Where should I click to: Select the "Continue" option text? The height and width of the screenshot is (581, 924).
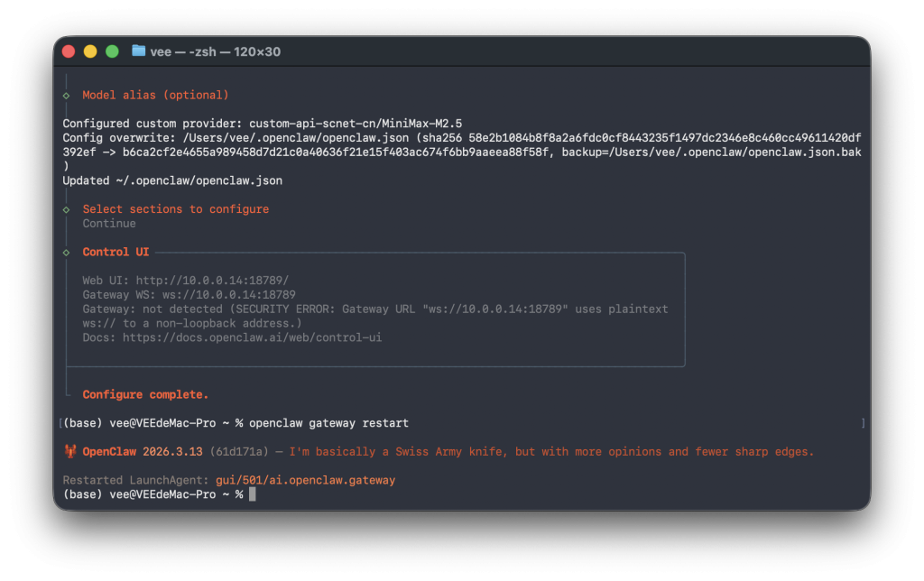click(x=109, y=224)
